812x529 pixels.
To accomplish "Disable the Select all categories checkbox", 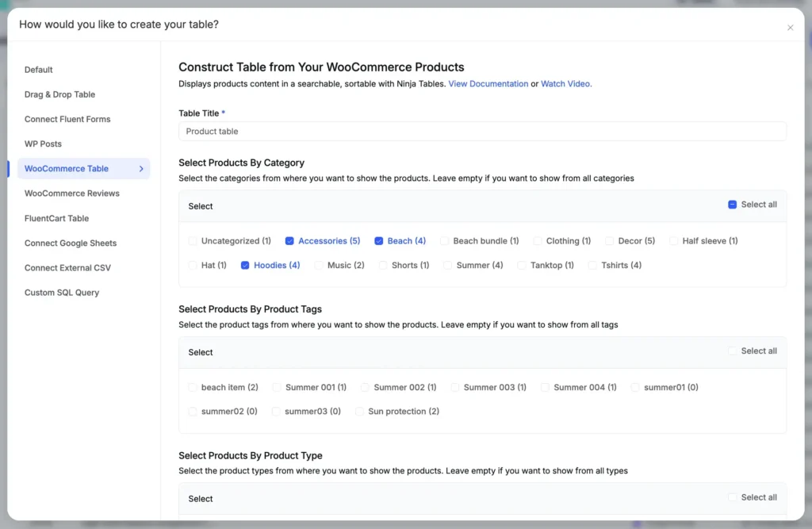I will point(732,204).
